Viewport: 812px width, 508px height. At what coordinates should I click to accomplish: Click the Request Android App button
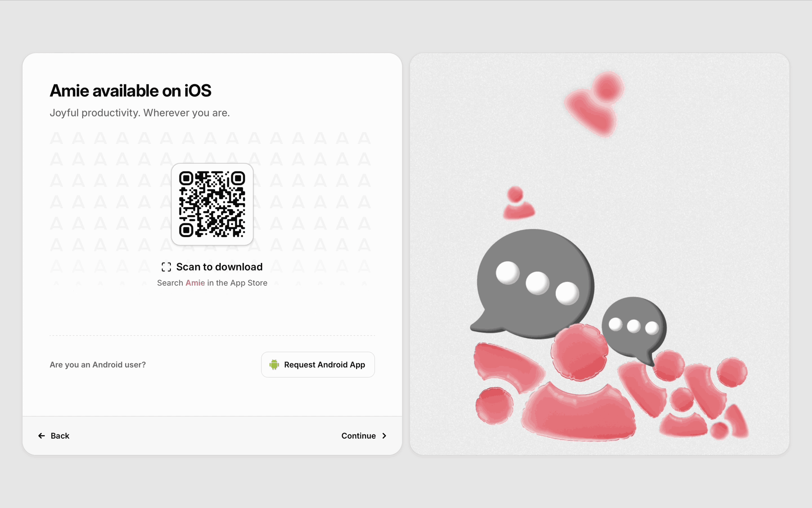point(318,364)
